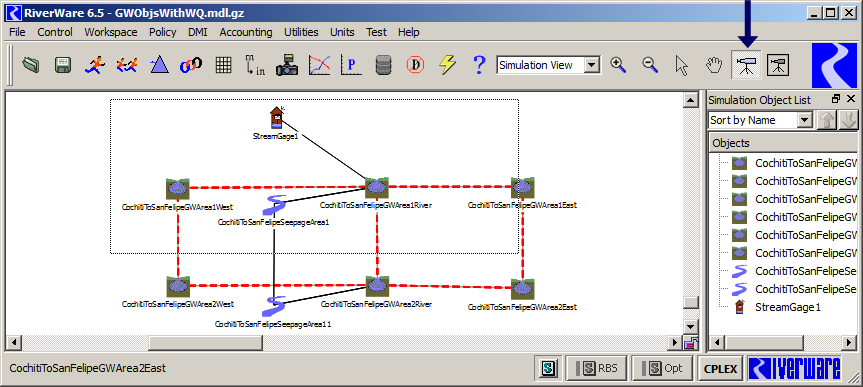The image size is (863, 387).
Task: Click the plot chart icon
Action: coord(319,66)
